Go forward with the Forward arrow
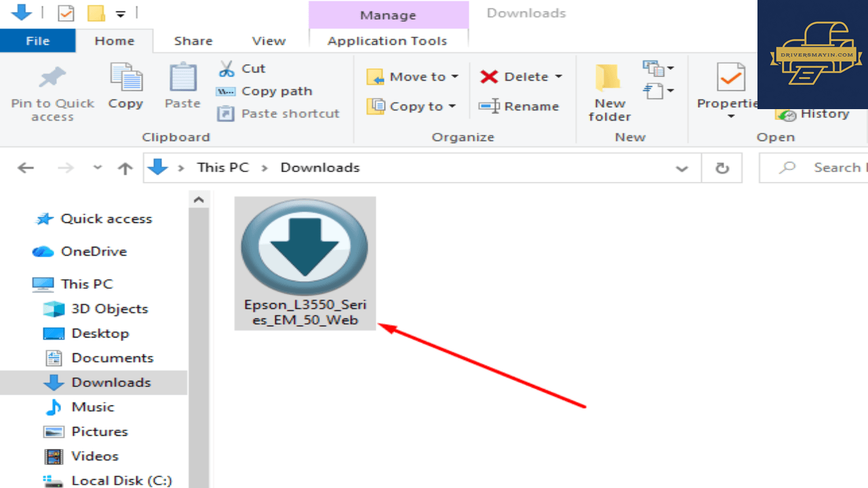Screen dimensions: 868x488 [65, 167]
